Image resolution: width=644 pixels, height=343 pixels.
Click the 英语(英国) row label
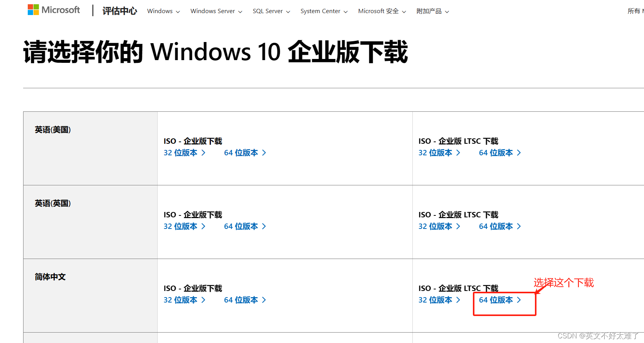(x=53, y=203)
